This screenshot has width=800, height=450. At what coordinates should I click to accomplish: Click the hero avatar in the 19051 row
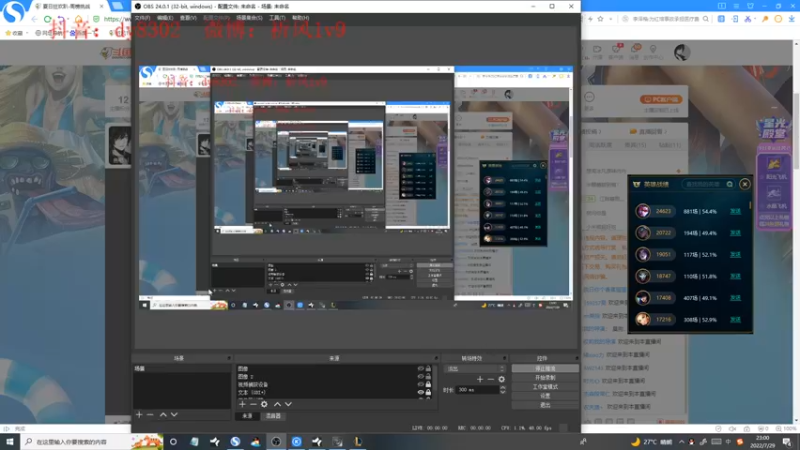643,254
